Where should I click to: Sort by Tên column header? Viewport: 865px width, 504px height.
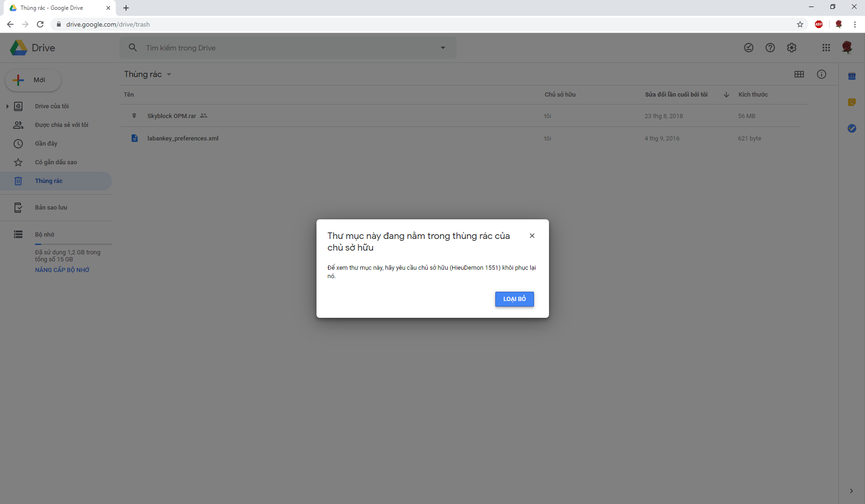point(129,95)
